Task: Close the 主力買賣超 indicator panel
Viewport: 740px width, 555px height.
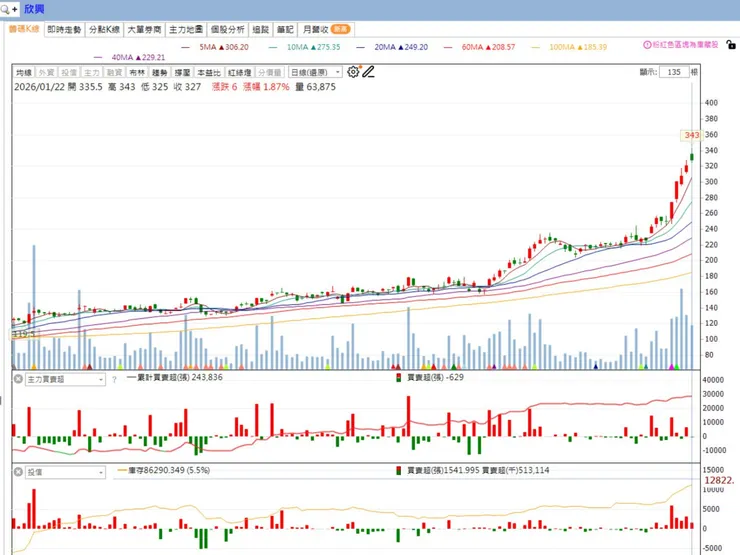Action: click(18, 379)
